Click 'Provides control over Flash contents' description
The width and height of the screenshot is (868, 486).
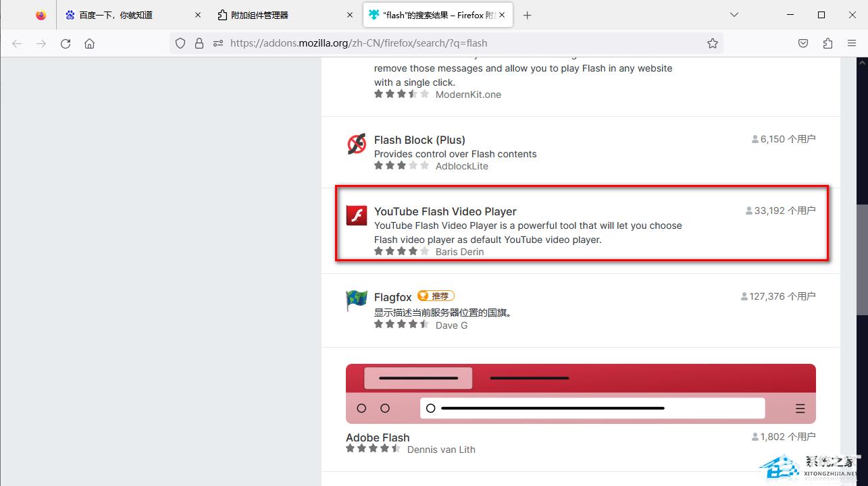(455, 154)
